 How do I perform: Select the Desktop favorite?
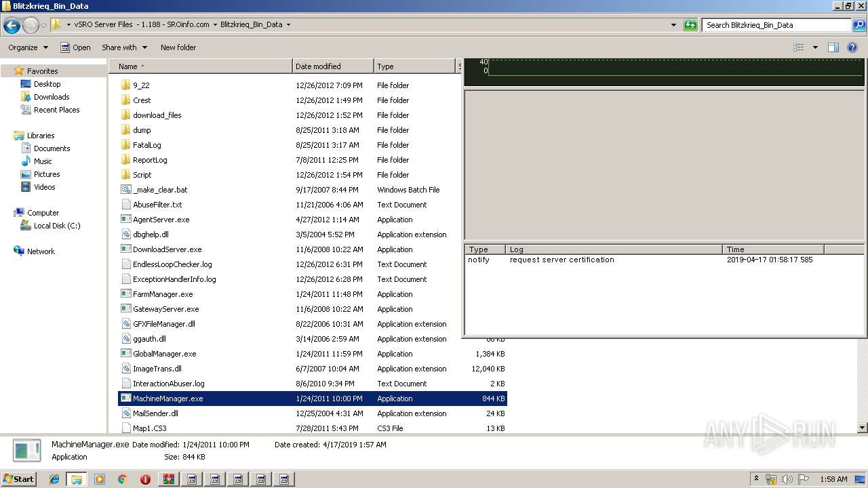(47, 84)
